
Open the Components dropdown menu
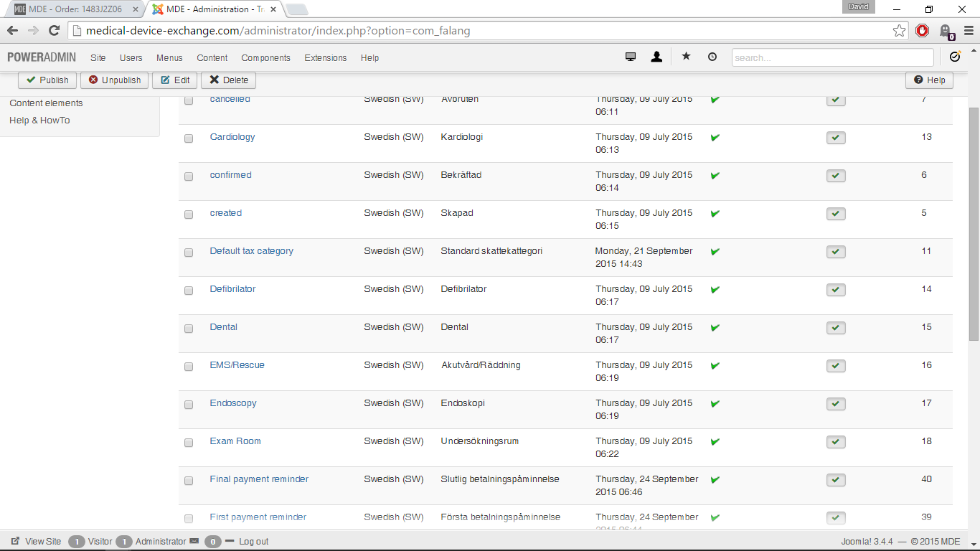(265, 58)
